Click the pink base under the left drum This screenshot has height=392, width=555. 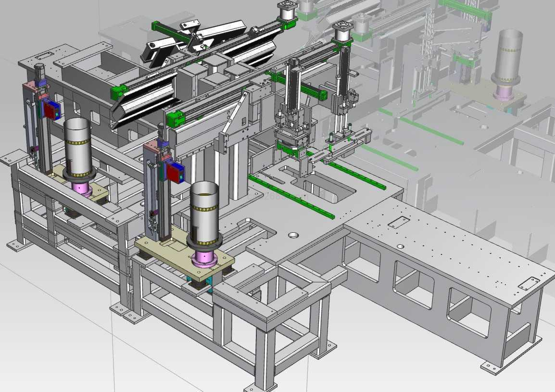click(x=82, y=187)
